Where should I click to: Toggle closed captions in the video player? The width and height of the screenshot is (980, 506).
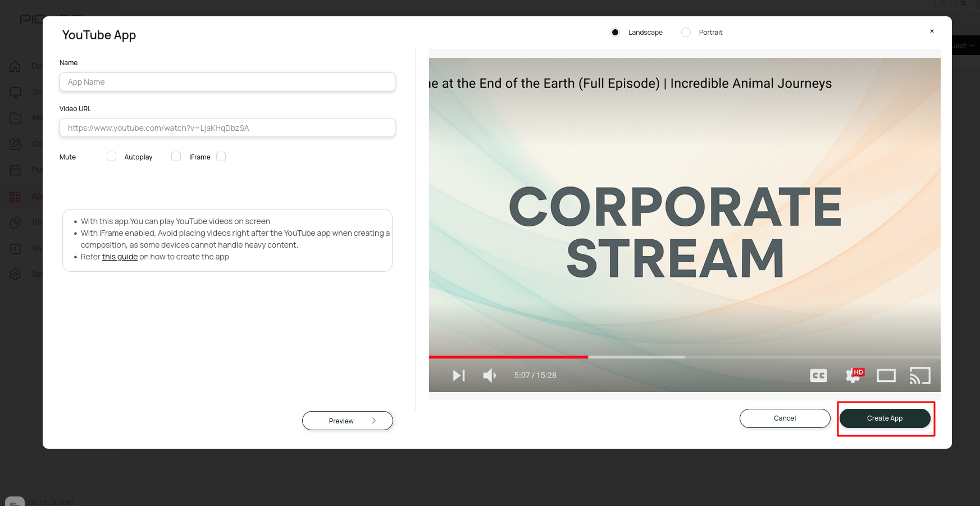point(818,375)
